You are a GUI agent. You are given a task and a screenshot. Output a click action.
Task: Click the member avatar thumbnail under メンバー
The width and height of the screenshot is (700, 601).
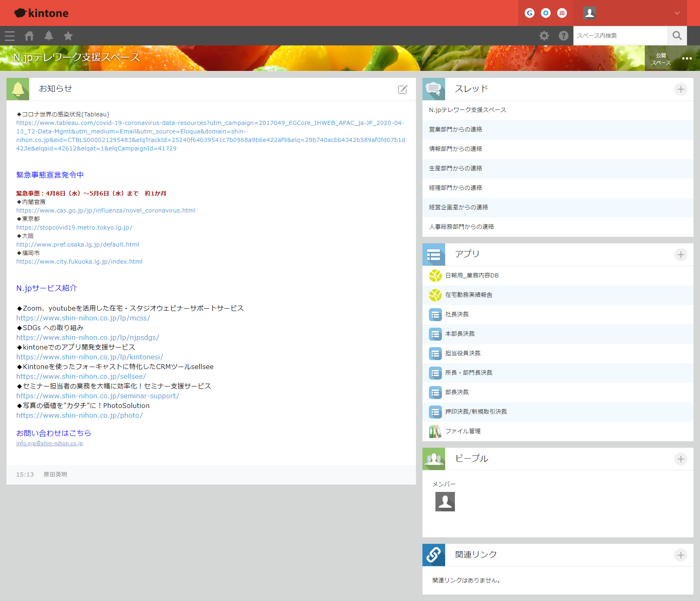(x=445, y=502)
